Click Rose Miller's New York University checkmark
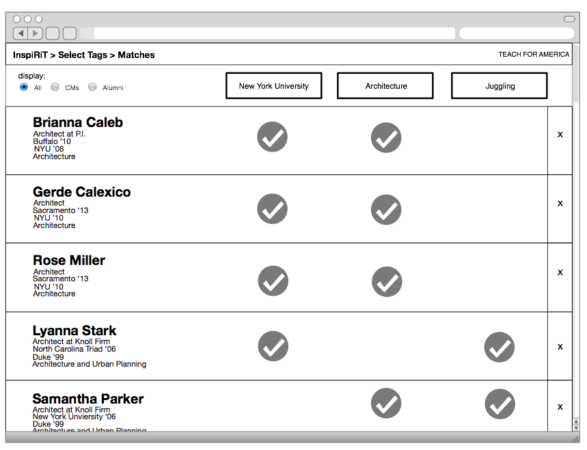587x450 pixels. pos(273,281)
